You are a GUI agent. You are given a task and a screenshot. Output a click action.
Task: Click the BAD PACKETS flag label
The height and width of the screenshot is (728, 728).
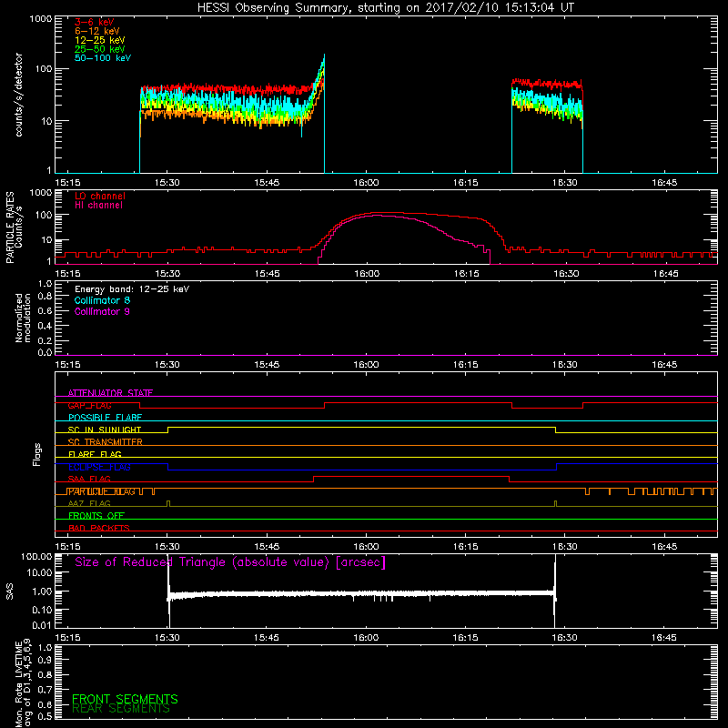(x=99, y=528)
